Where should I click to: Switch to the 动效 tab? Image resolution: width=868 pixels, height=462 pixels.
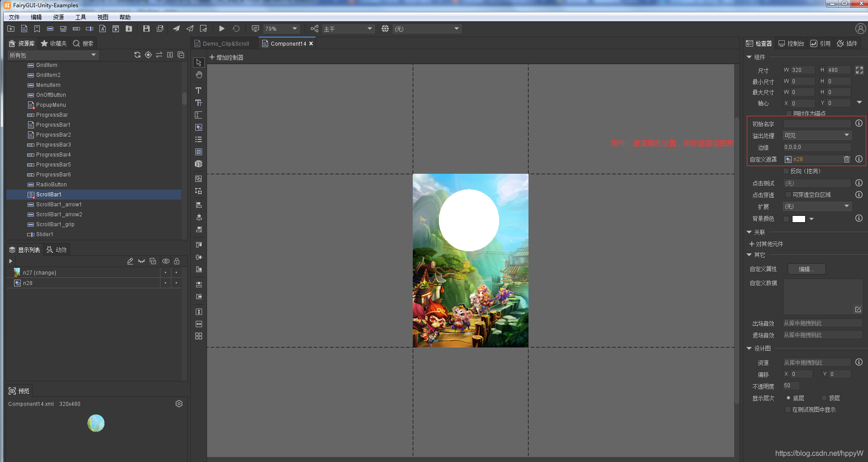57,250
